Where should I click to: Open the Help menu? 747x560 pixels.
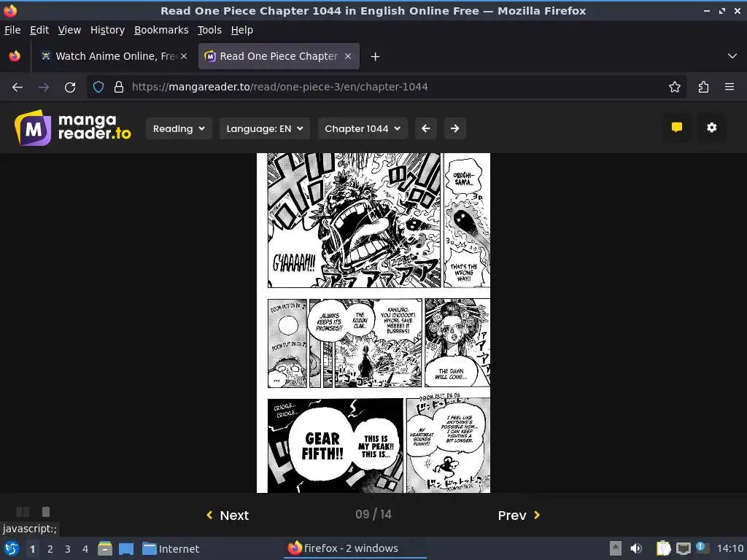(242, 30)
